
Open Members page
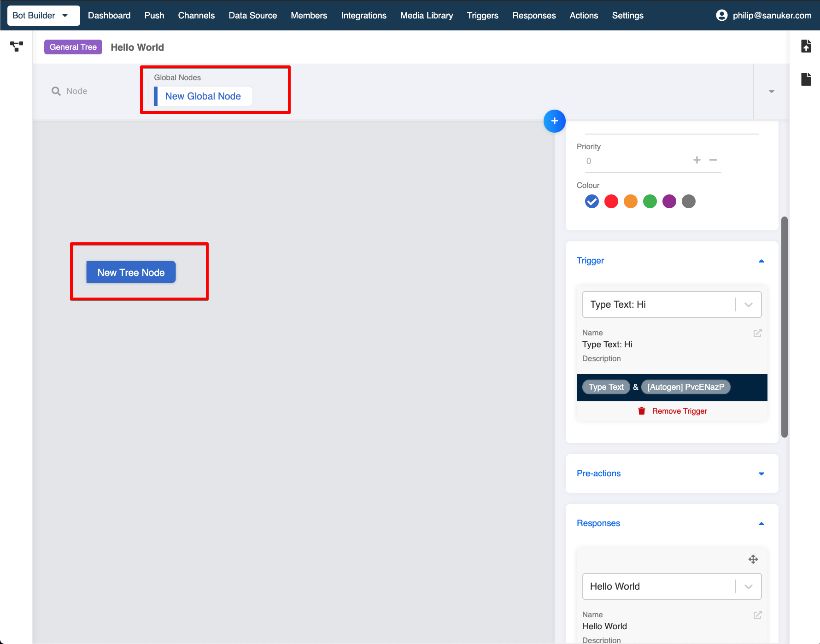click(x=309, y=15)
